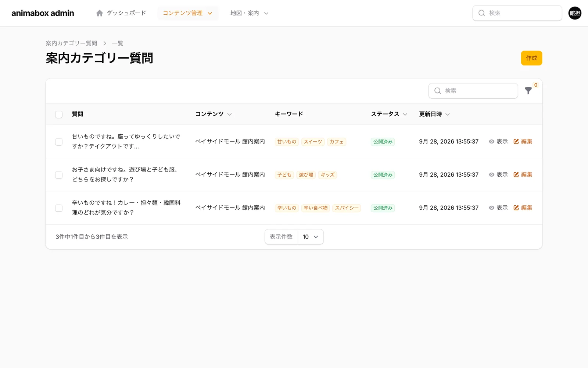The height and width of the screenshot is (368, 588).
Task: Sort by the 更新日時 column header
Action: [434, 114]
